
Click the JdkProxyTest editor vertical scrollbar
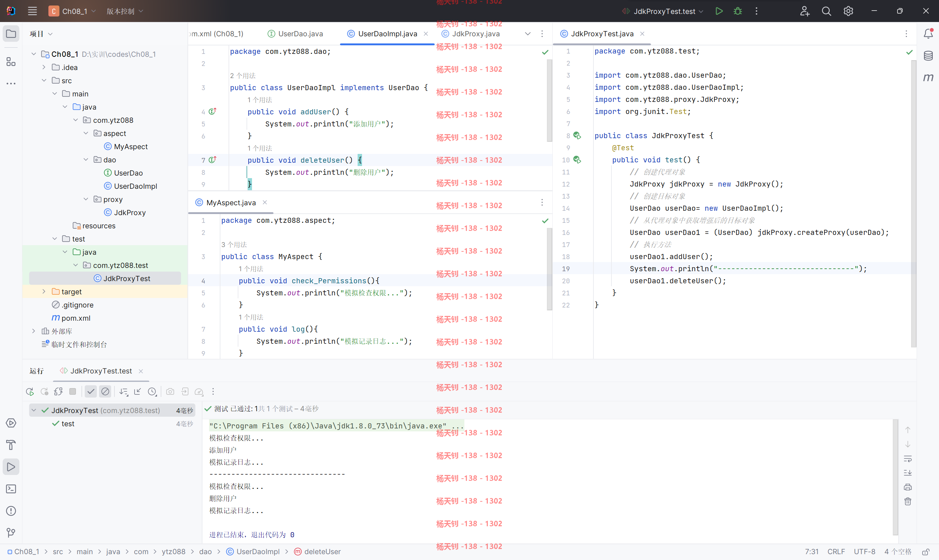[x=913, y=204]
